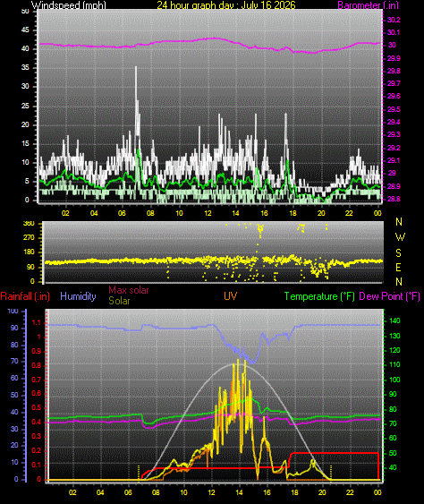Click the Solar legend label
This screenshot has width=424, height=504.
point(119,301)
